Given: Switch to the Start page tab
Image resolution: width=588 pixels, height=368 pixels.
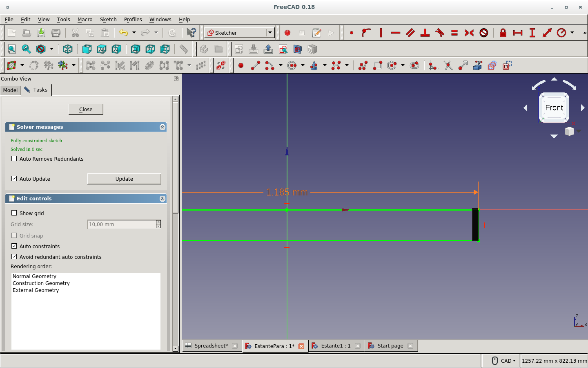Looking at the screenshot, I should pos(390,346).
